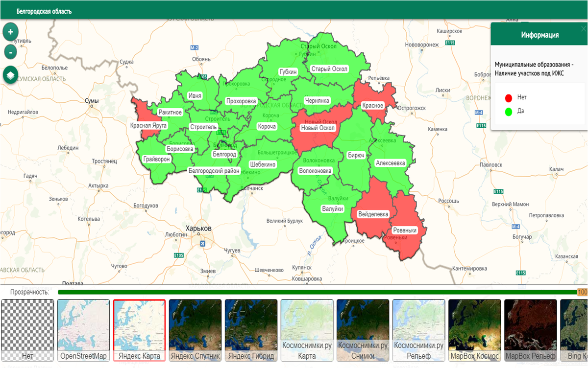Choose the OpenStreetMap basemap
This screenshot has width=588, height=368.
(83, 330)
